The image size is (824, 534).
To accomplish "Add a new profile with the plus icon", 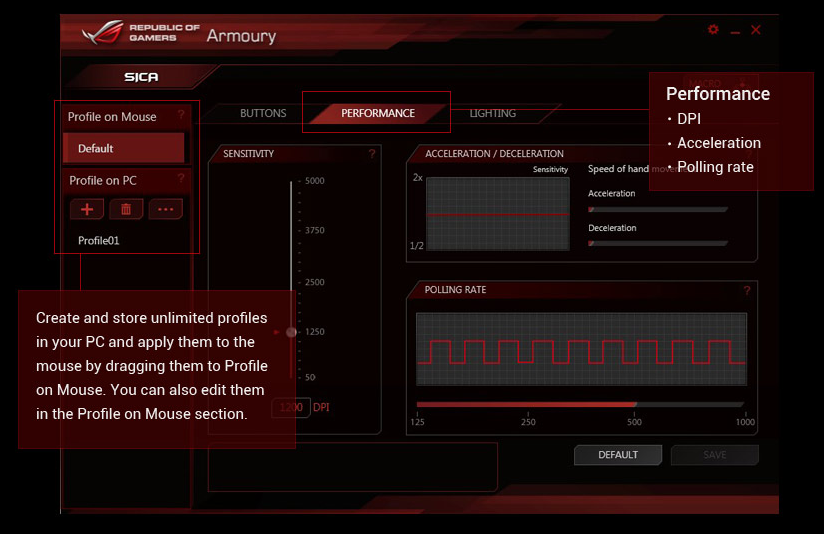I will click(x=87, y=209).
